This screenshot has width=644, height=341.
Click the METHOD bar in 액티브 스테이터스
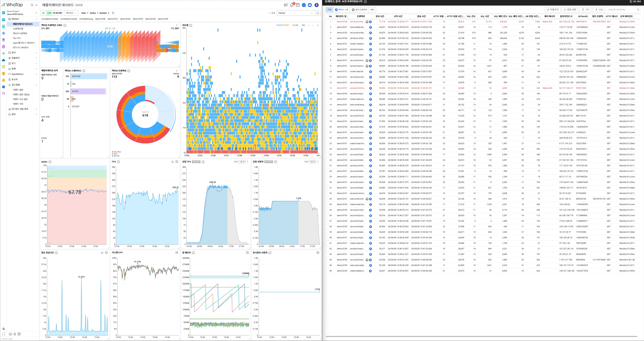(89, 76)
